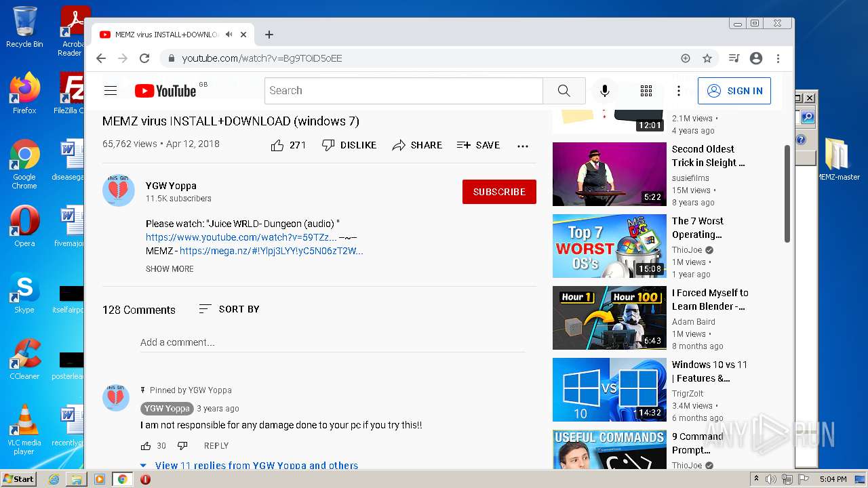Open Google Chrome desktop shortcut

pyautogui.click(x=24, y=164)
